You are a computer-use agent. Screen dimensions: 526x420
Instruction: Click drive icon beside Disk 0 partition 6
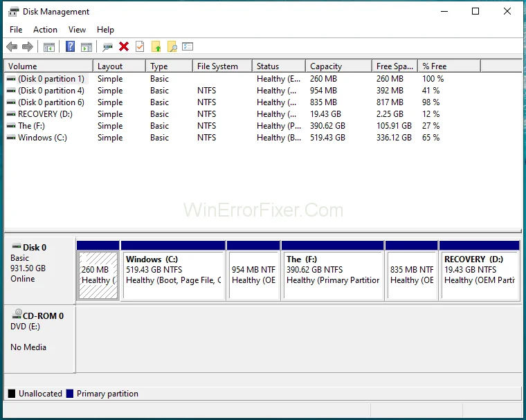pyautogui.click(x=11, y=102)
